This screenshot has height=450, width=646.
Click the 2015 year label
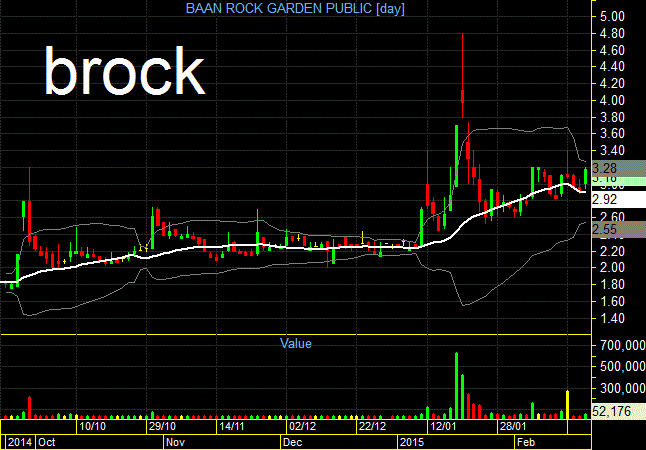click(x=412, y=442)
